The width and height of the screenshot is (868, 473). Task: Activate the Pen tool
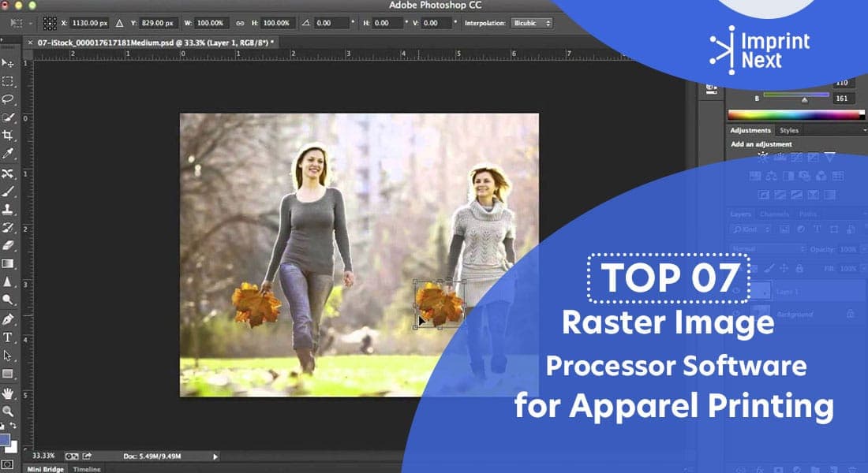[x=8, y=319]
